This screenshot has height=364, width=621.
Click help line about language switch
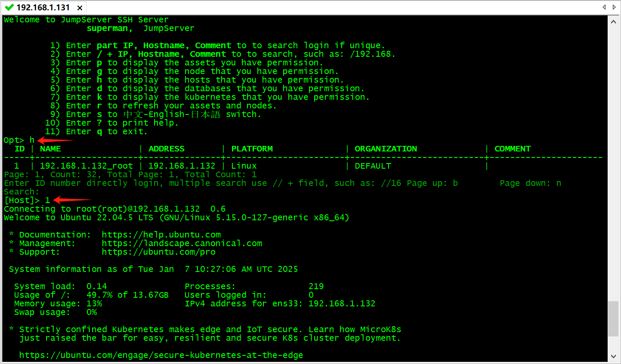tap(156, 114)
